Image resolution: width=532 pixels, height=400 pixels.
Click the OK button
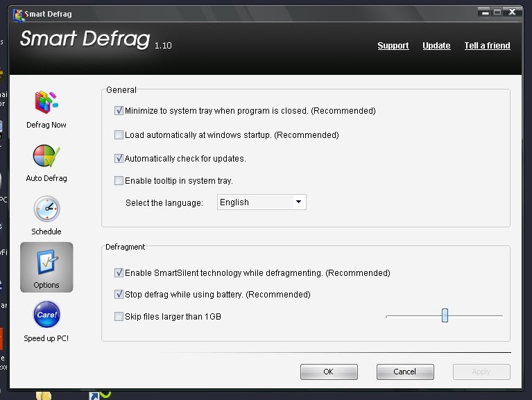pos(329,372)
